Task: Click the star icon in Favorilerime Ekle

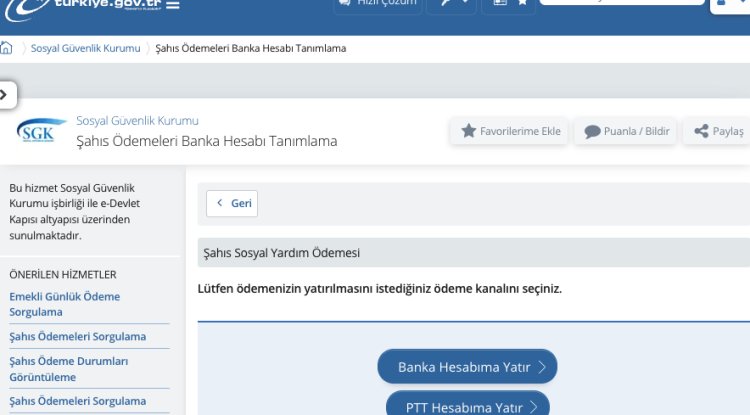Action: click(x=469, y=131)
